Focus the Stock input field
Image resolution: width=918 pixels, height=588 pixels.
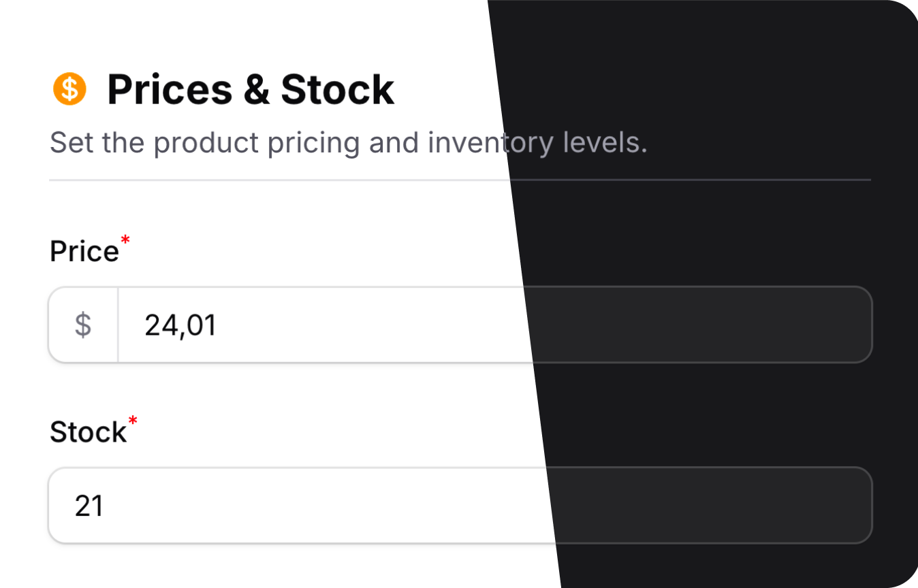[x=341, y=506]
